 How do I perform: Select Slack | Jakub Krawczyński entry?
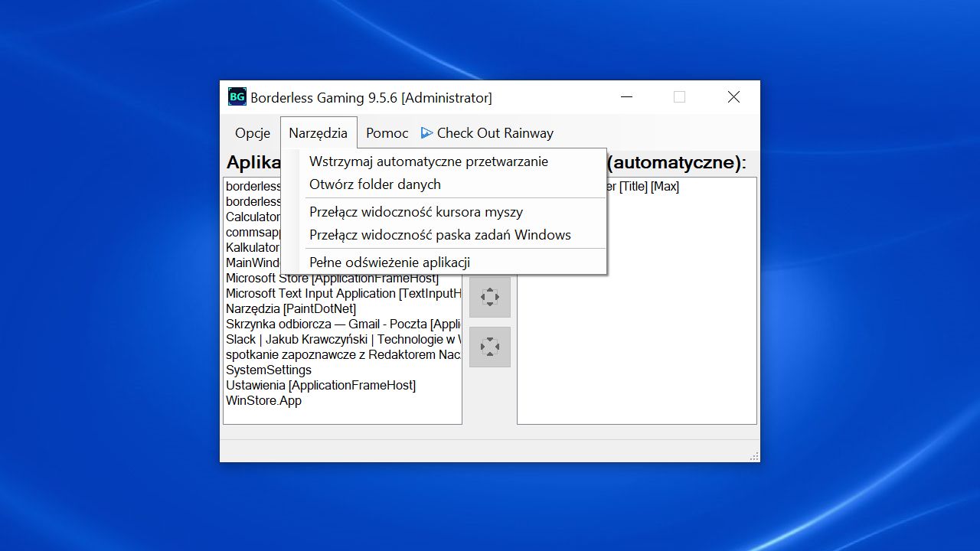[x=342, y=339]
